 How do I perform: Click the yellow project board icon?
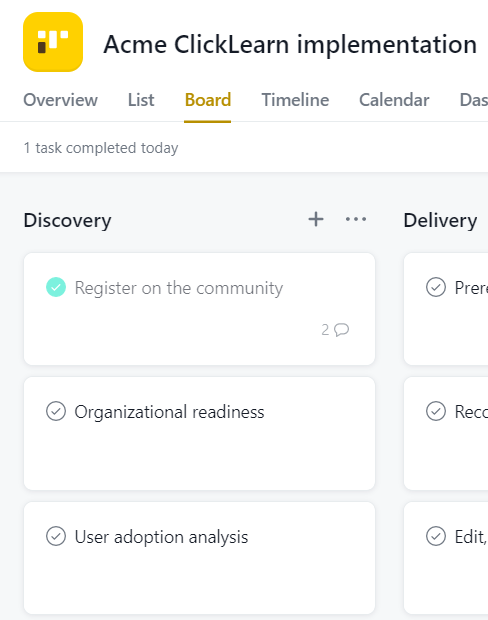click(53, 42)
